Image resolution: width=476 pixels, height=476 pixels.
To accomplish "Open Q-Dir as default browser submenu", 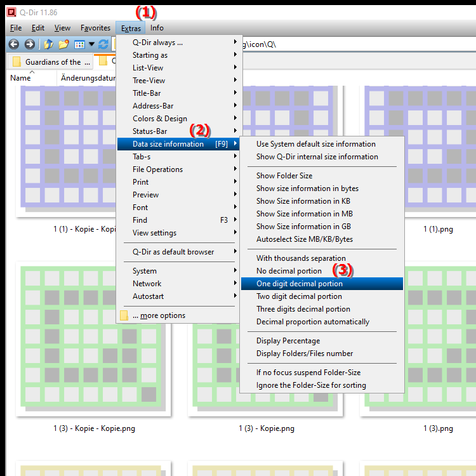I will point(178,252).
